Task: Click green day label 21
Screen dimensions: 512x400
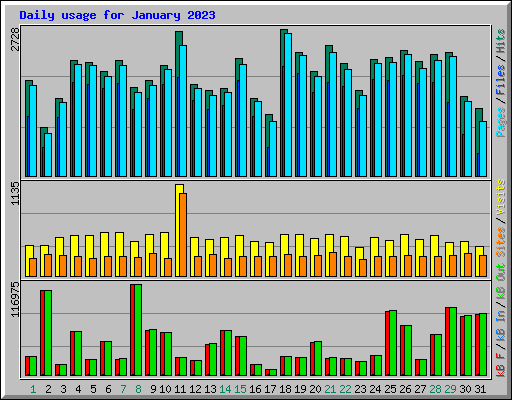Action: pyautogui.click(x=330, y=389)
